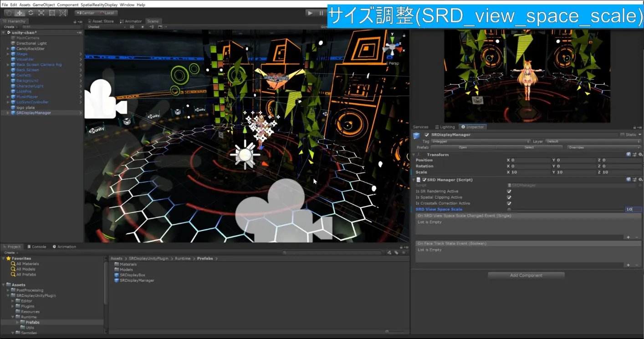
Task: Select the Move tool in toolbar
Action: pos(20,13)
